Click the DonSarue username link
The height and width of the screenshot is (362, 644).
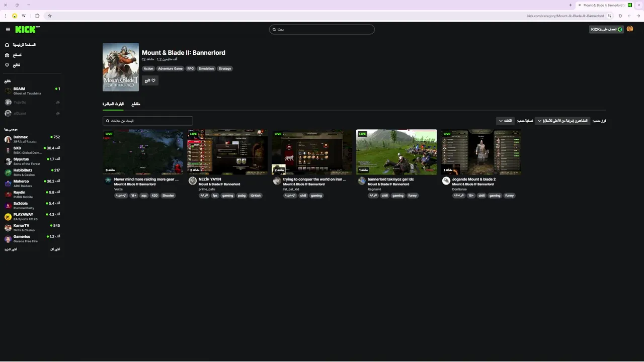tap(459, 189)
